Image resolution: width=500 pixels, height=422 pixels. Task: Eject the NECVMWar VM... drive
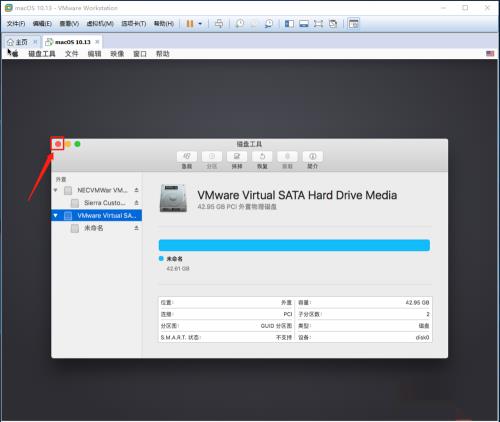tap(136, 190)
